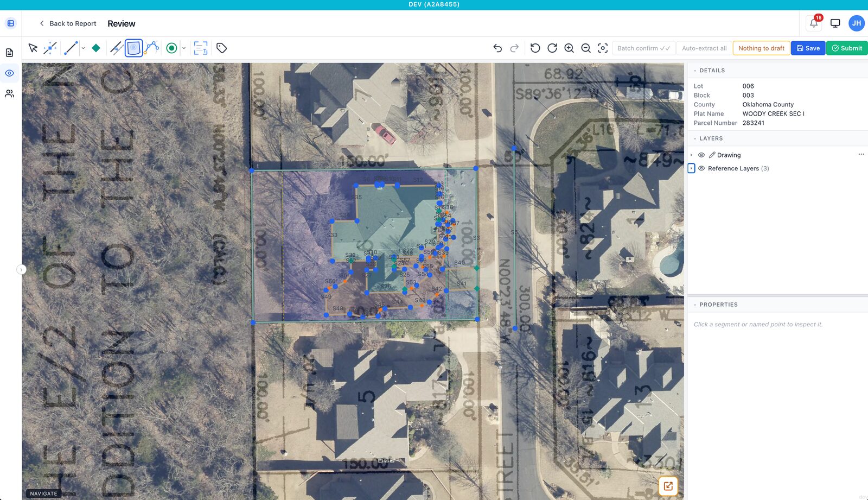Click plat name WOODY CREEK SEC I
The height and width of the screenshot is (500, 868).
click(x=773, y=114)
